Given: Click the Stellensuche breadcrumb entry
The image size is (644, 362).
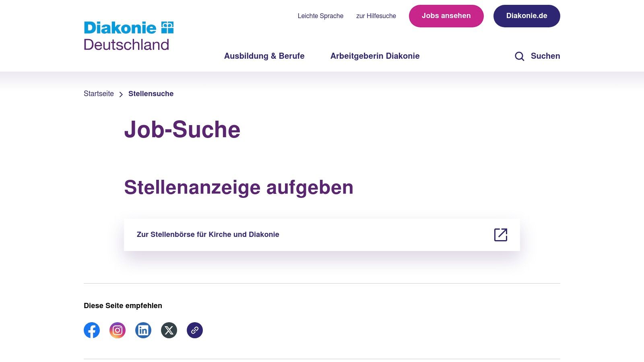Looking at the screenshot, I should click(x=151, y=94).
